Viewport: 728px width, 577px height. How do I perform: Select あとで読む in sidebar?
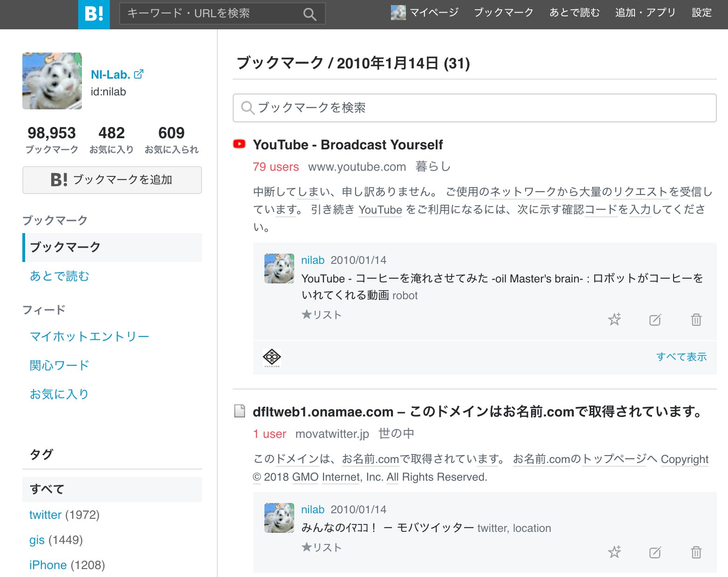(60, 276)
